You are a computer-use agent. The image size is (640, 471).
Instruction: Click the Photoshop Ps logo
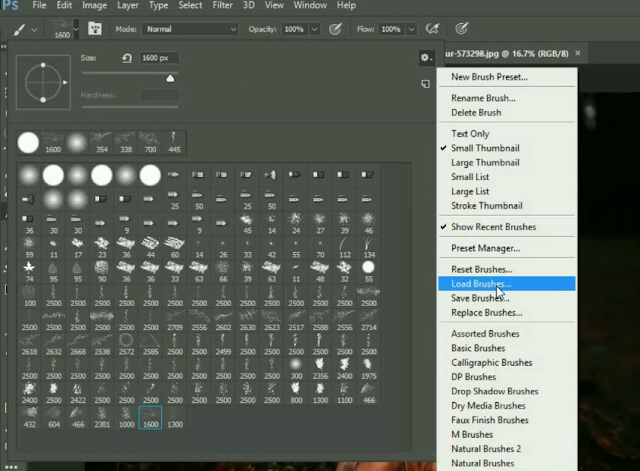point(10,6)
